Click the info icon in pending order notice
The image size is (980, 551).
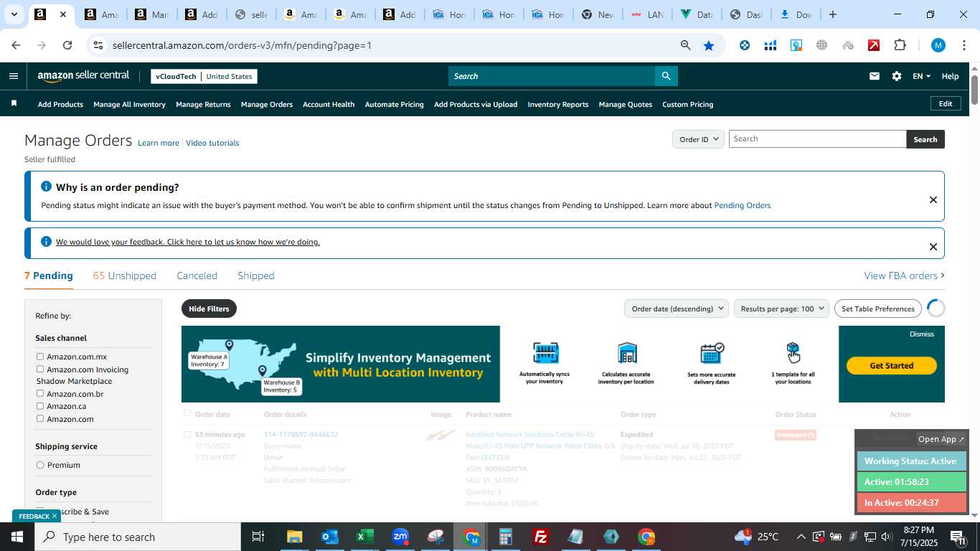click(x=46, y=187)
